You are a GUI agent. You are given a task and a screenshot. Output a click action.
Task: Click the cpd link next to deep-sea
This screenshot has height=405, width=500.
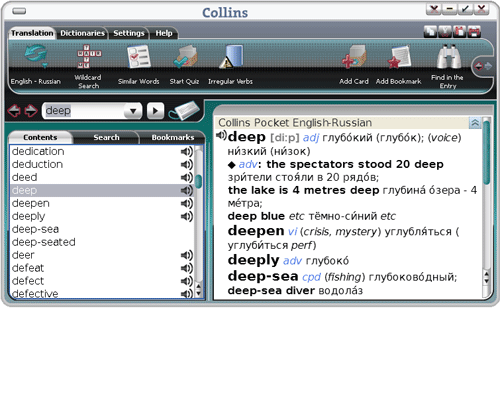pos(311,277)
